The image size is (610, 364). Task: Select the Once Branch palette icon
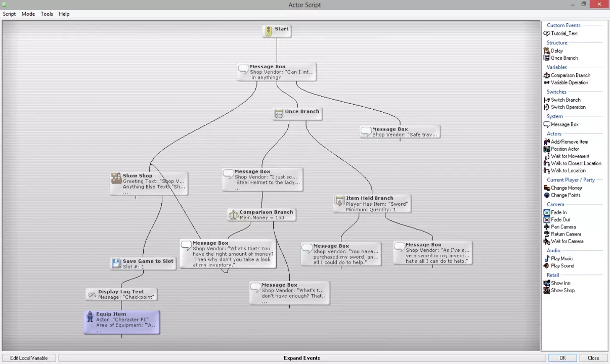[x=547, y=58]
